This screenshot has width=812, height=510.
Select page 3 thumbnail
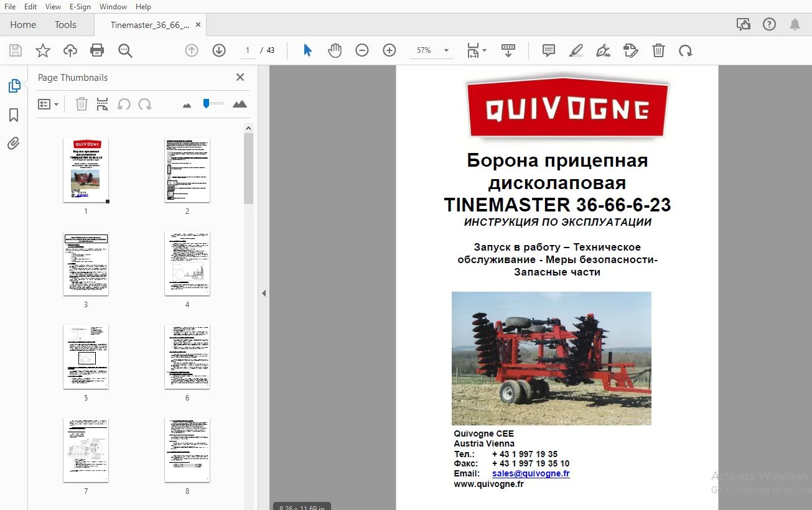point(86,264)
